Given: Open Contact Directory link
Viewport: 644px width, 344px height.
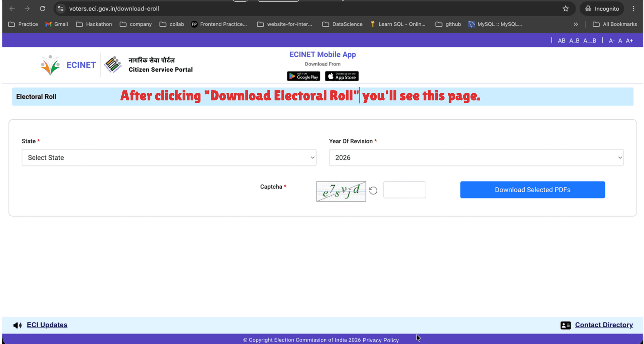Looking at the screenshot, I should tap(604, 325).
